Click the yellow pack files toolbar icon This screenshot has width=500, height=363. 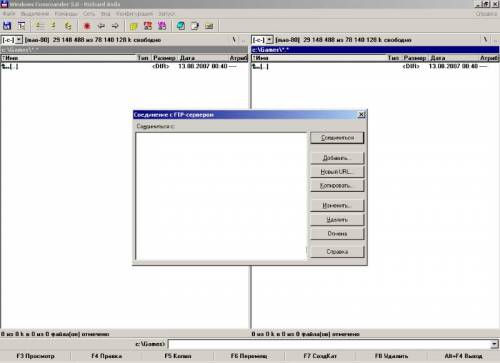[134, 26]
